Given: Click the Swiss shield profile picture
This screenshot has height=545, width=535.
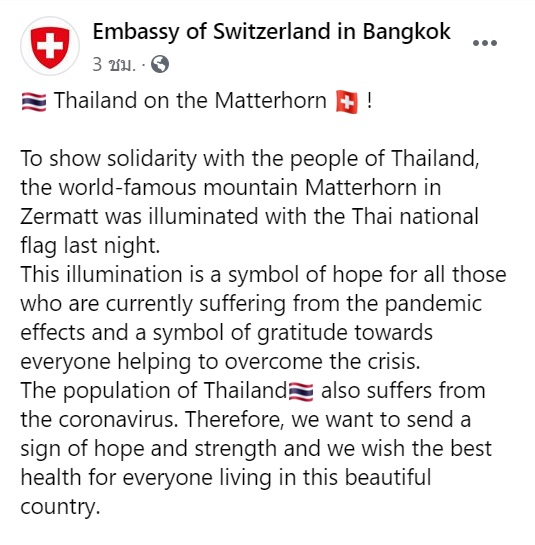Looking at the screenshot, I should (x=50, y=46).
